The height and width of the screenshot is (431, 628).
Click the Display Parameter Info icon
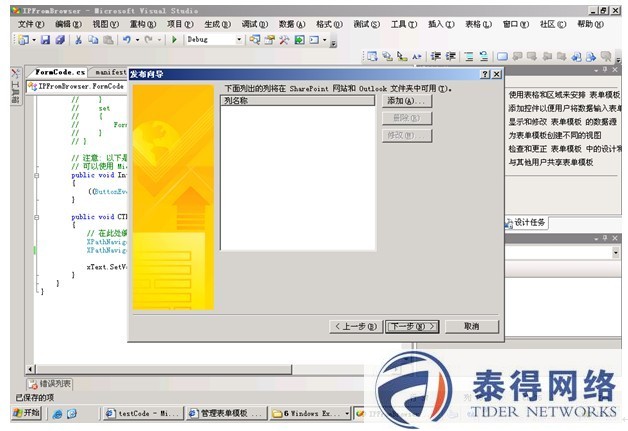(x=387, y=56)
